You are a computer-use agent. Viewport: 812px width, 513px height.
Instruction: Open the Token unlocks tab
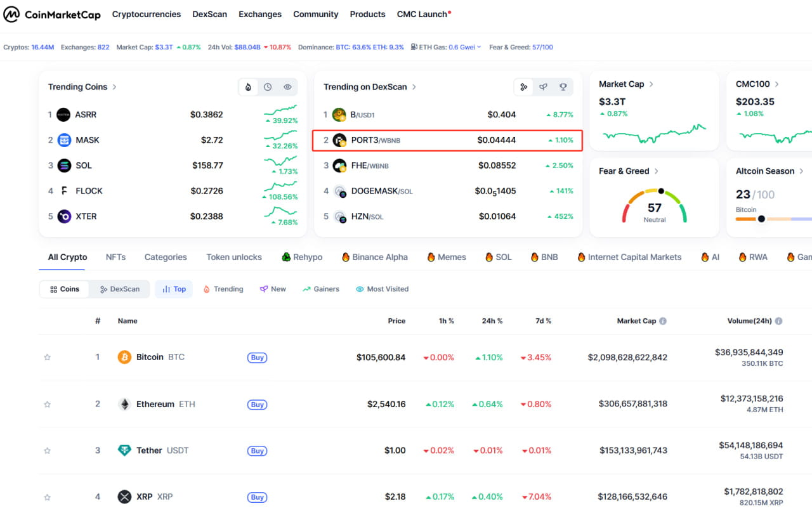click(x=234, y=257)
